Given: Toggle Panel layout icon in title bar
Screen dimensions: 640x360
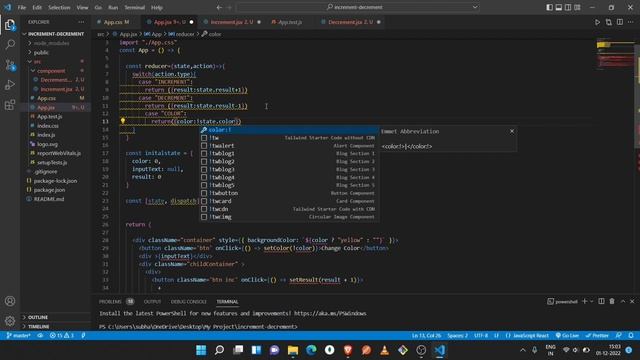Looking at the screenshot, I should click(x=559, y=7).
